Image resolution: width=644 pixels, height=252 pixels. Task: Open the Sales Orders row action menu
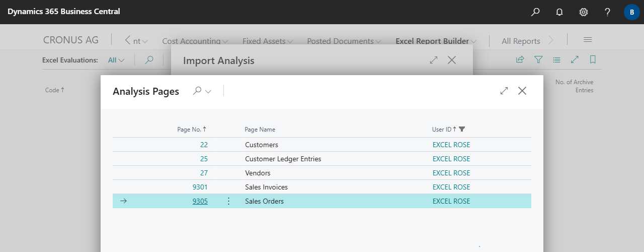(x=228, y=201)
